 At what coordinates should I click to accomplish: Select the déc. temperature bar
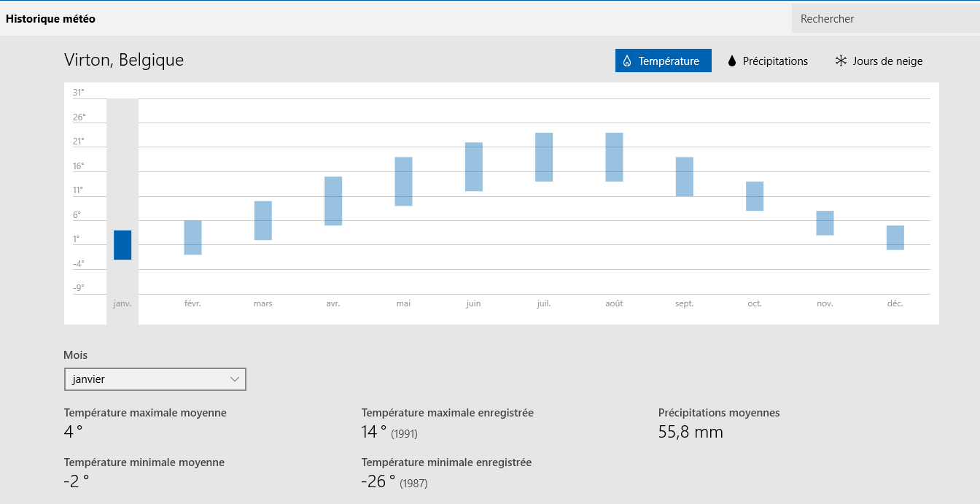[x=895, y=238]
